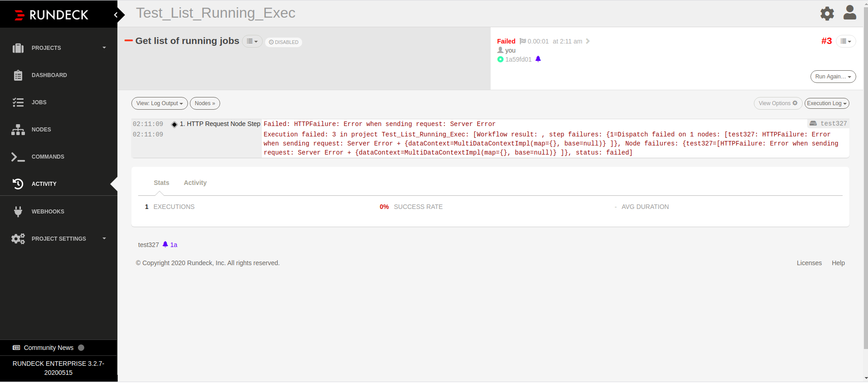The image size is (868, 383).
Task: Click the flag icon beside duration
Action: click(x=523, y=41)
